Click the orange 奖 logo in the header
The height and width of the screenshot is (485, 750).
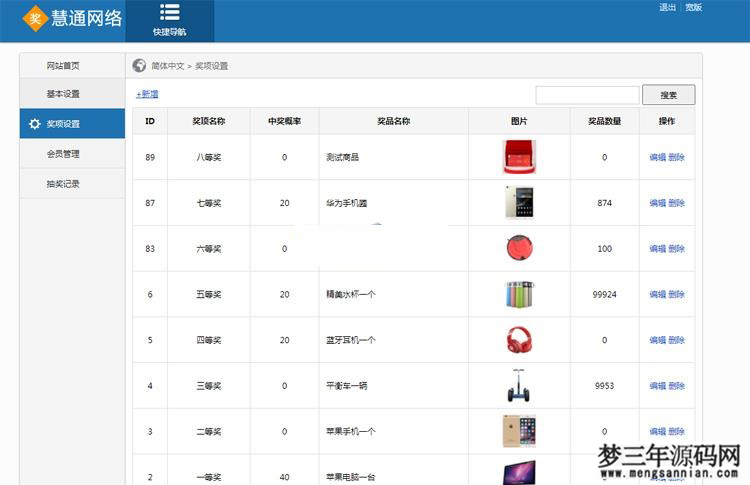pos(35,19)
